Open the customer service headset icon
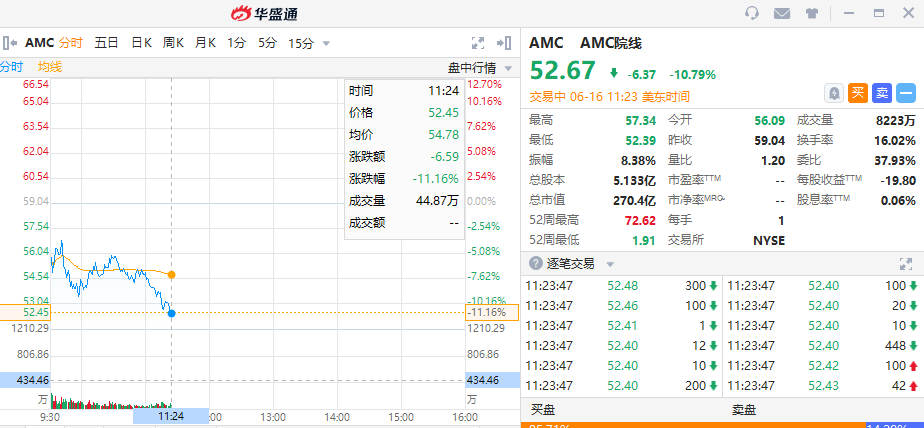The width and height of the screenshot is (924, 428). pos(751,13)
